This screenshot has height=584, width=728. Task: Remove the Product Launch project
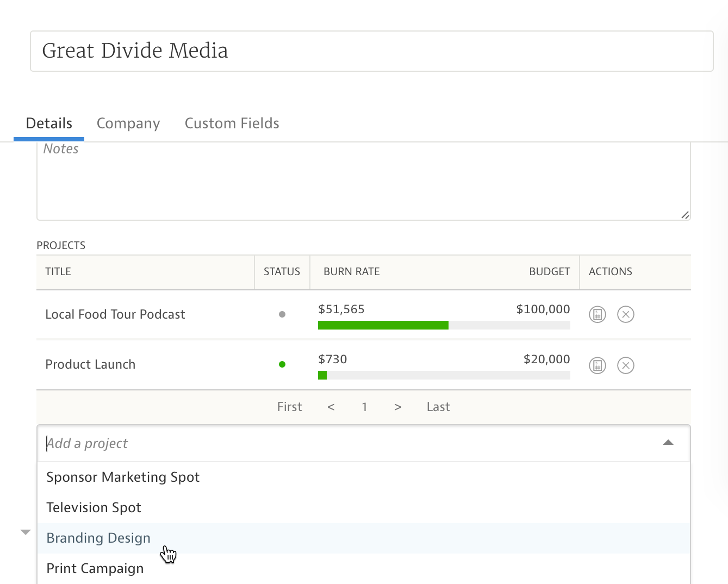[625, 365]
